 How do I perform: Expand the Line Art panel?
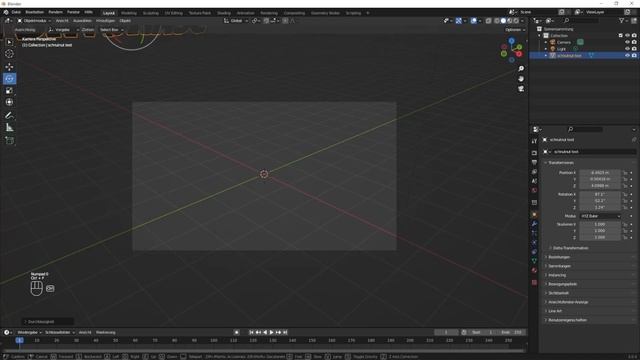coord(555,311)
